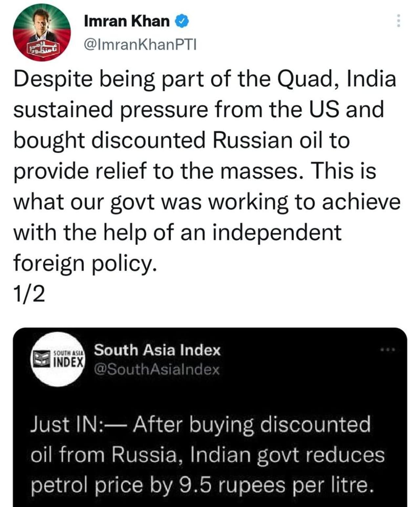Image resolution: width=420 pixels, height=507 pixels.
Task: Click the 'bought discounted Russian oil' line
Action: point(181,140)
